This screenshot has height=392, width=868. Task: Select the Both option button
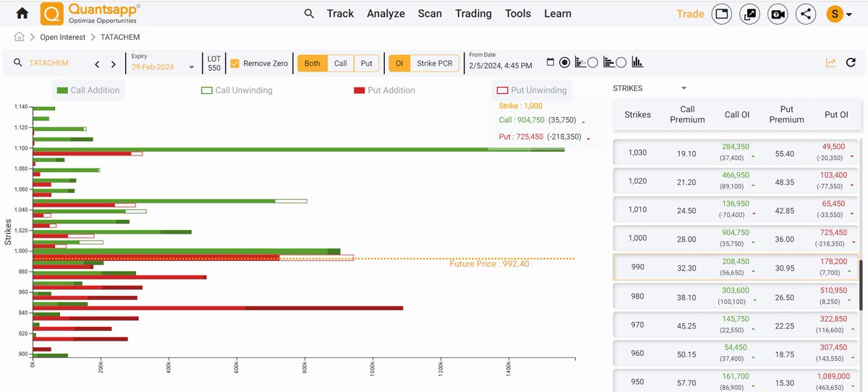point(312,64)
